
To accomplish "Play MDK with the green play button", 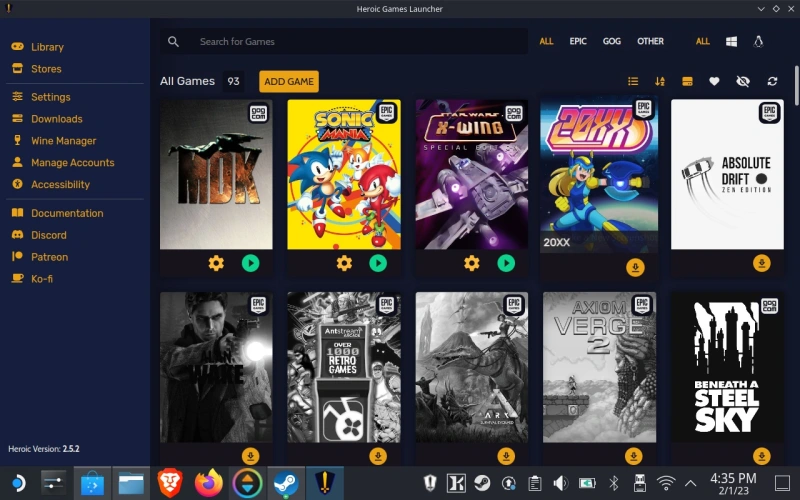I will pyautogui.click(x=250, y=263).
